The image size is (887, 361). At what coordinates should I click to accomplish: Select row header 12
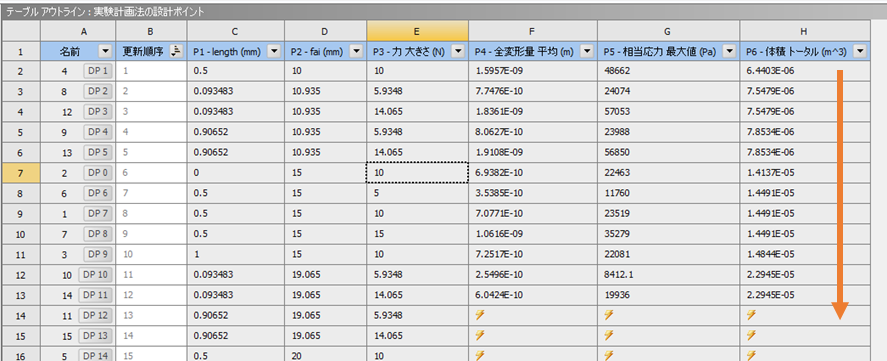[21, 274]
